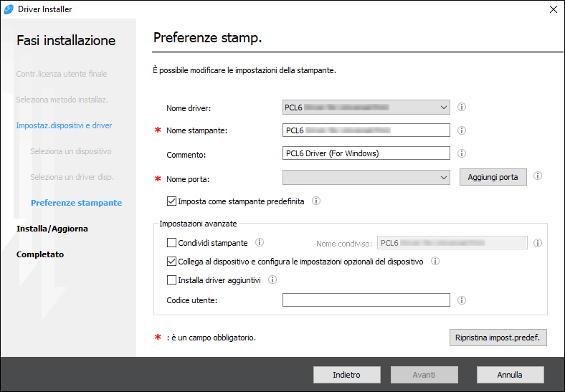Screen dimensions: 565x392
Task: Select Impostaz.dispositivi e driver step
Action: (64, 125)
